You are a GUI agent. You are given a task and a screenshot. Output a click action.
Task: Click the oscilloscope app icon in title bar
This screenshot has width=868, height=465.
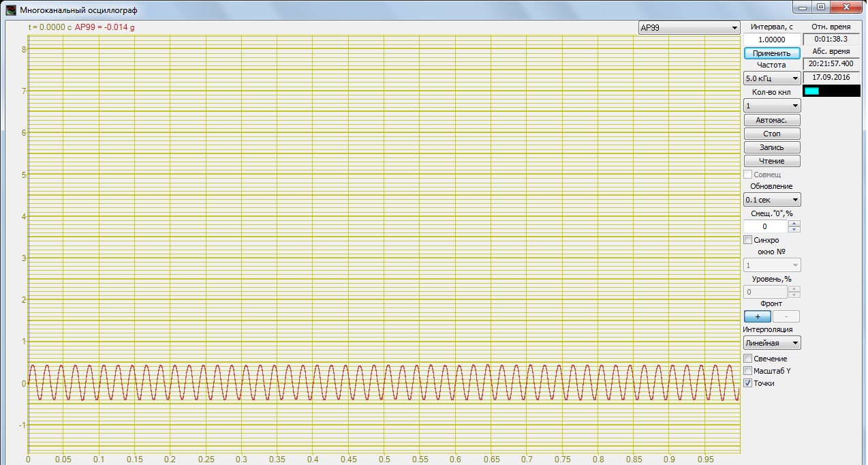[x=10, y=10]
